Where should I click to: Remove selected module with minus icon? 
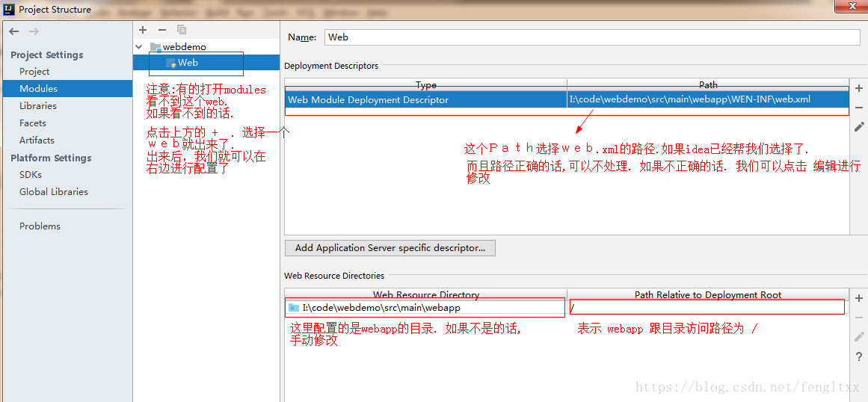tap(162, 30)
